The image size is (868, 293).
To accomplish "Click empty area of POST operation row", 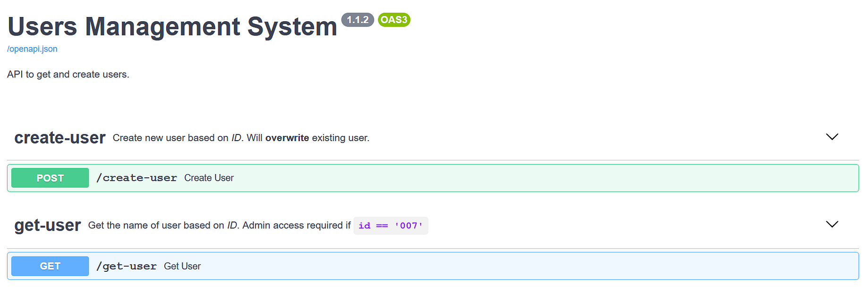I will [543, 178].
